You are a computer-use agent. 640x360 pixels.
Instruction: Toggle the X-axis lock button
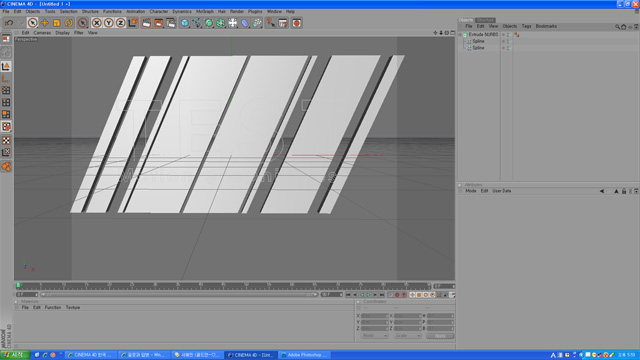[96, 23]
